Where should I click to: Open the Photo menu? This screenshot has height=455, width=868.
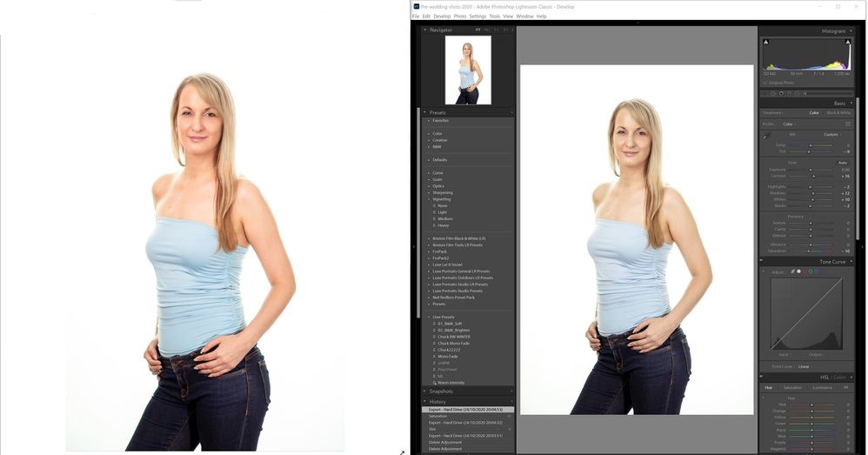click(460, 17)
